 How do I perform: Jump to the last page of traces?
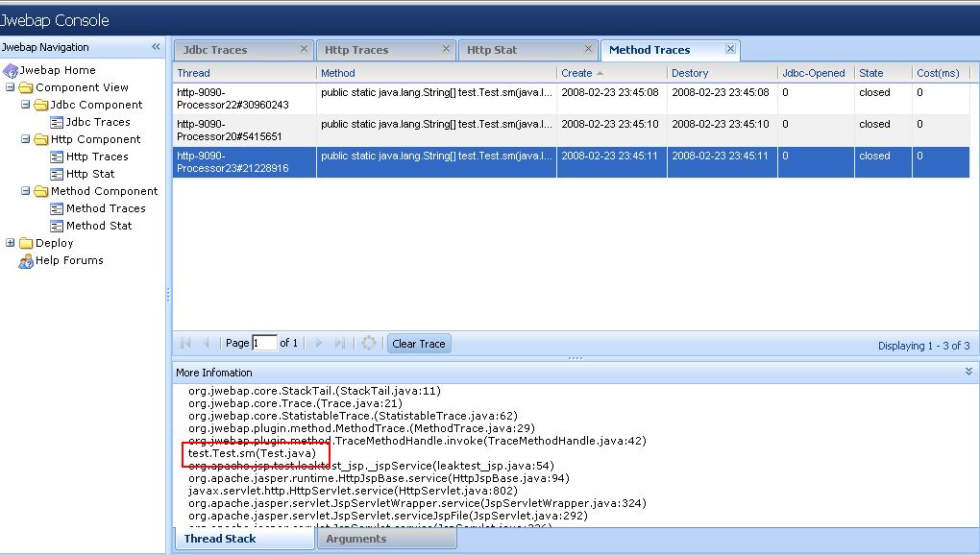click(339, 343)
